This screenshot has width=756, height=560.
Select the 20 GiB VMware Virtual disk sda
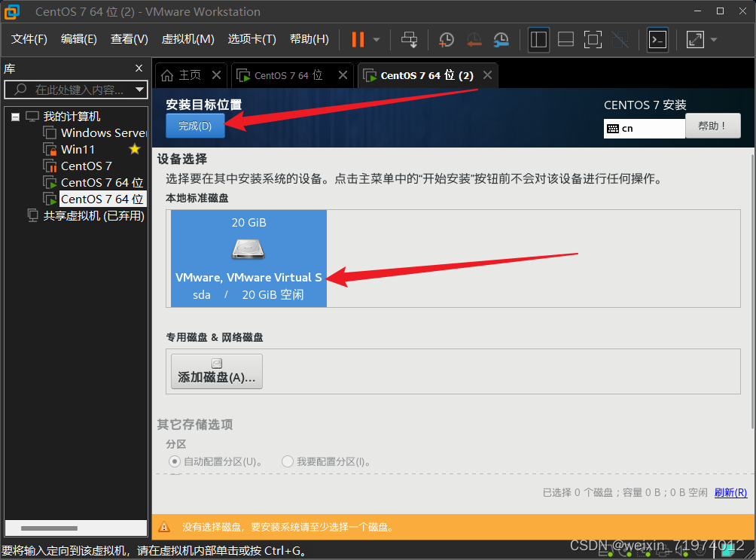pyautogui.click(x=248, y=258)
